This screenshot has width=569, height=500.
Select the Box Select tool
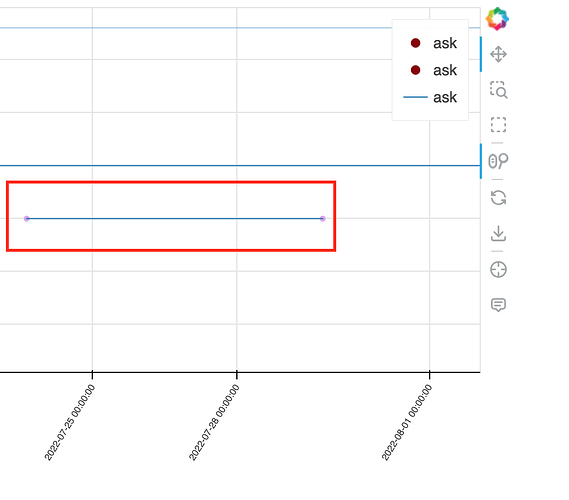[498, 125]
